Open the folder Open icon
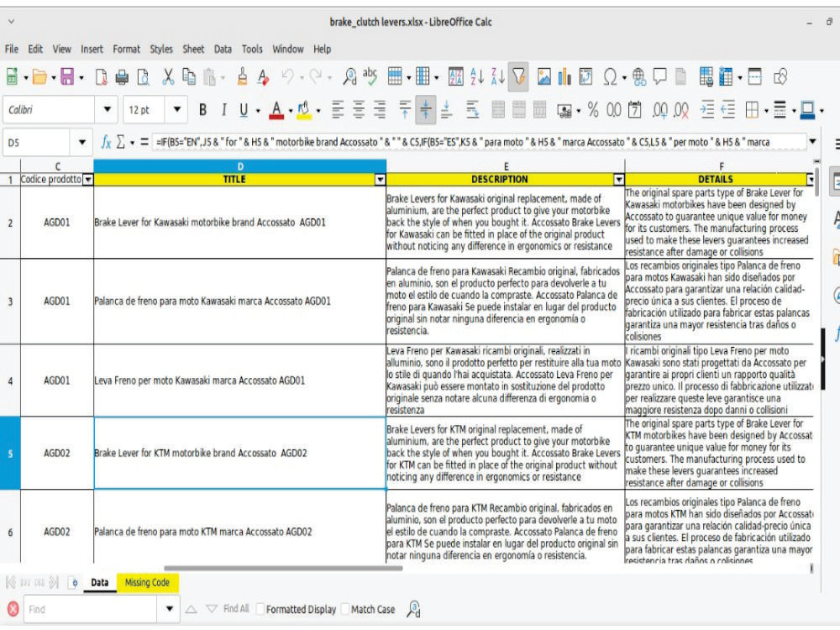 pos(39,76)
